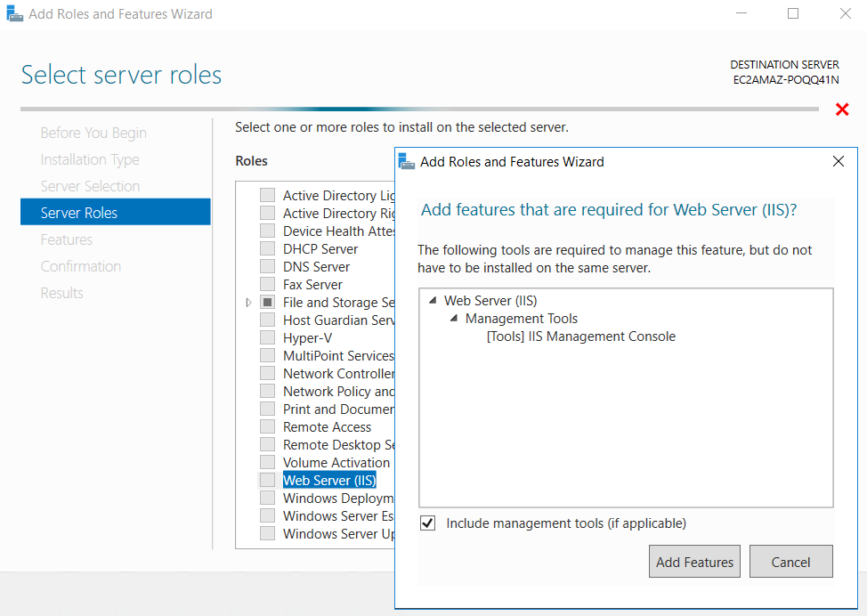Image resolution: width=867 pixels, height=616 pixels.
Task: Check the Web Server (IIS) role
Action: point(268,480)
